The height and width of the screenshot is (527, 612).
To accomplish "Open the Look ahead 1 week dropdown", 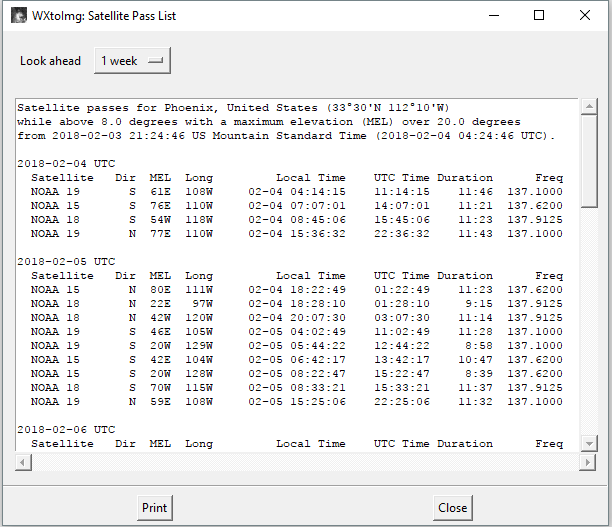I will pos(132,61).
